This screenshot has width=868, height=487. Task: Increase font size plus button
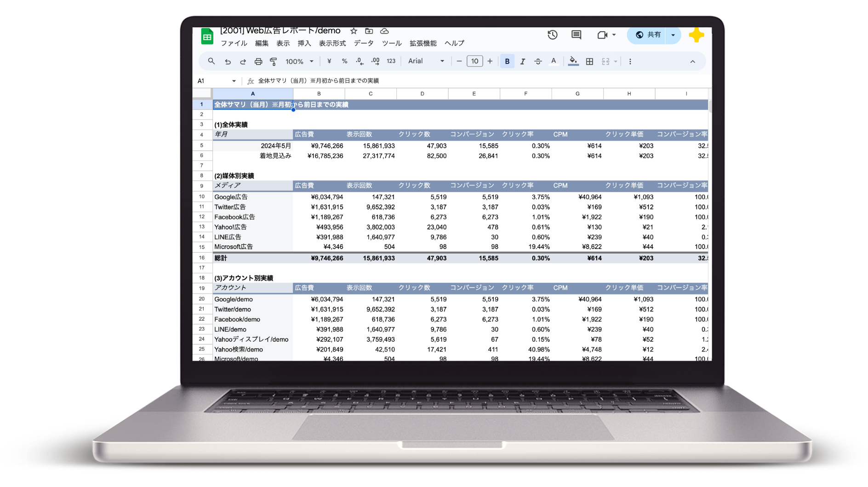click(490, 61)
